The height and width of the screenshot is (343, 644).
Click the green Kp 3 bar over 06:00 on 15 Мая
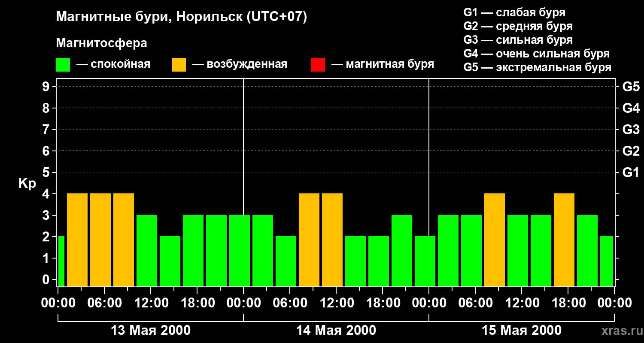coord(471,250)
